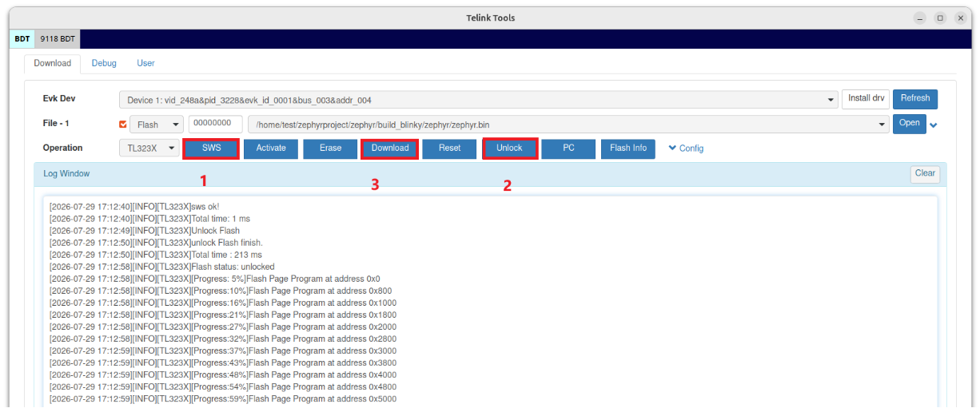
Task: Open the zephyr.bin file path dropdown
Action: click(x=568, y=125)
